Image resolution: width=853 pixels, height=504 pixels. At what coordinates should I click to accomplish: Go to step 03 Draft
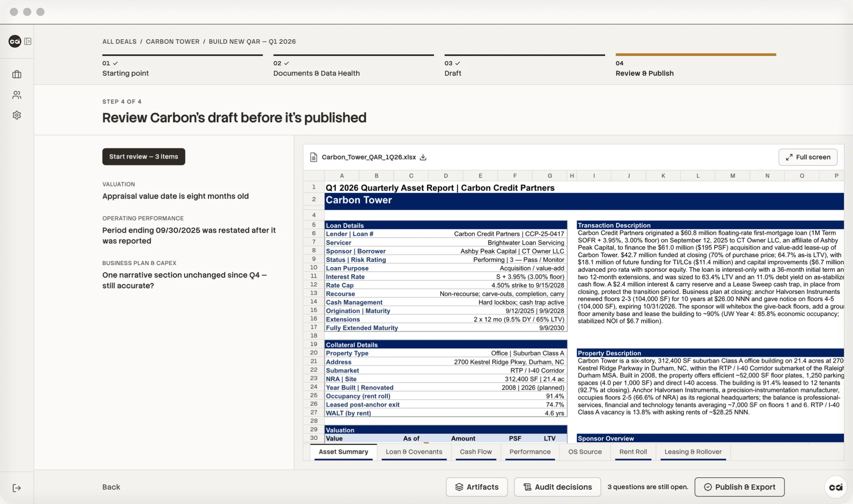525,66
